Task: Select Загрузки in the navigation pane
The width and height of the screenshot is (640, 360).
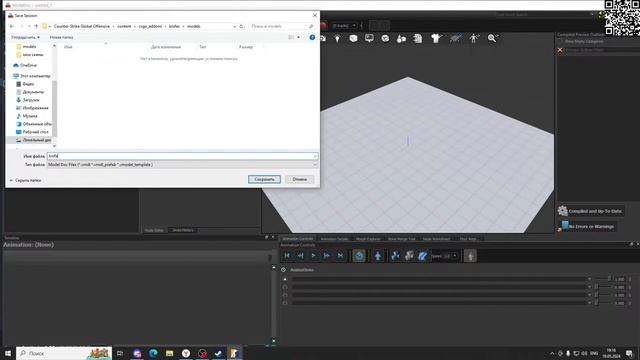Action: pyautogui.click(x=28, y=100)
